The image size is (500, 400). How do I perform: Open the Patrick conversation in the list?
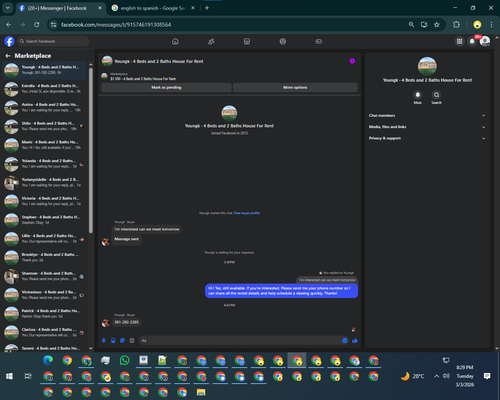(45, 314)
